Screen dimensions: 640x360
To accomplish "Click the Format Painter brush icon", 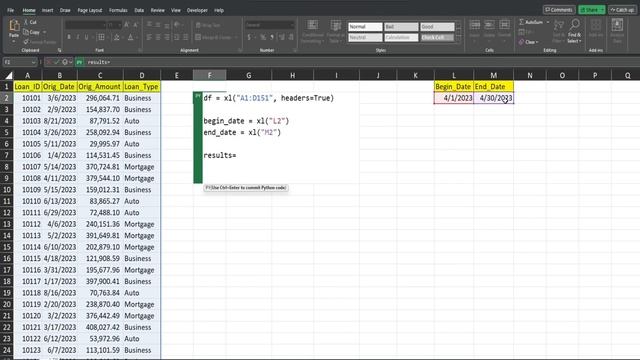I will coord(26,42).
